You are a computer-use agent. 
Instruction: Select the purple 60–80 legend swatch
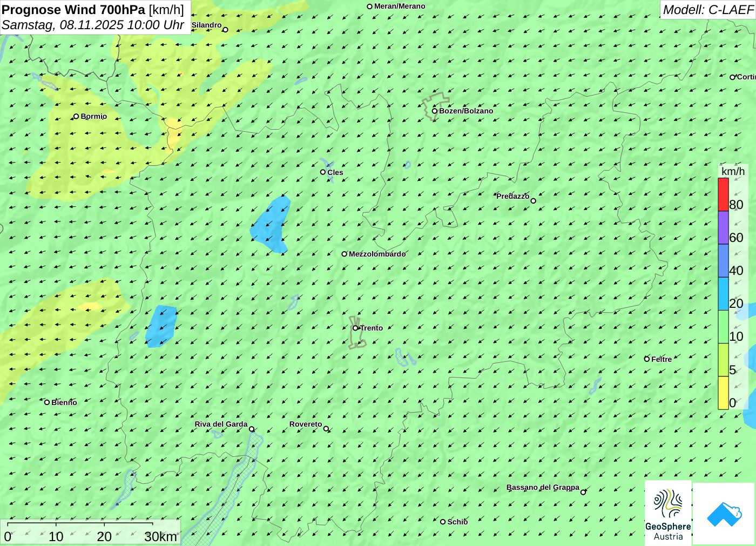[723, 227]
